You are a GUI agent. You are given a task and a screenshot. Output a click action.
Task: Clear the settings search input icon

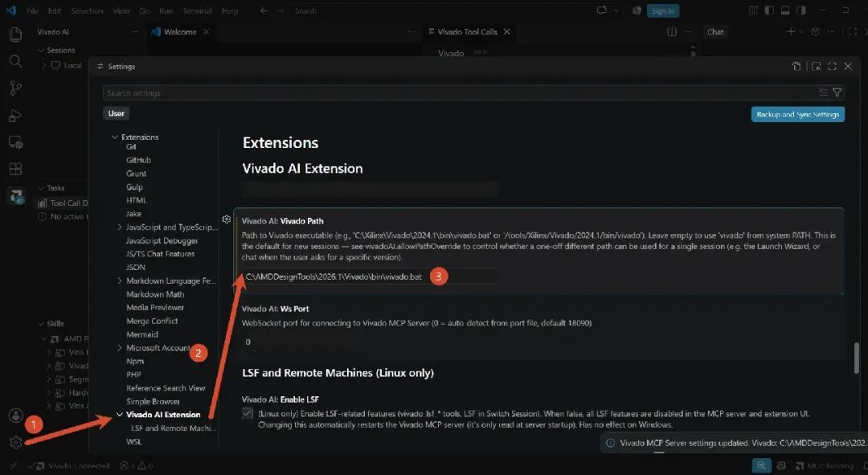pos(823,92)
